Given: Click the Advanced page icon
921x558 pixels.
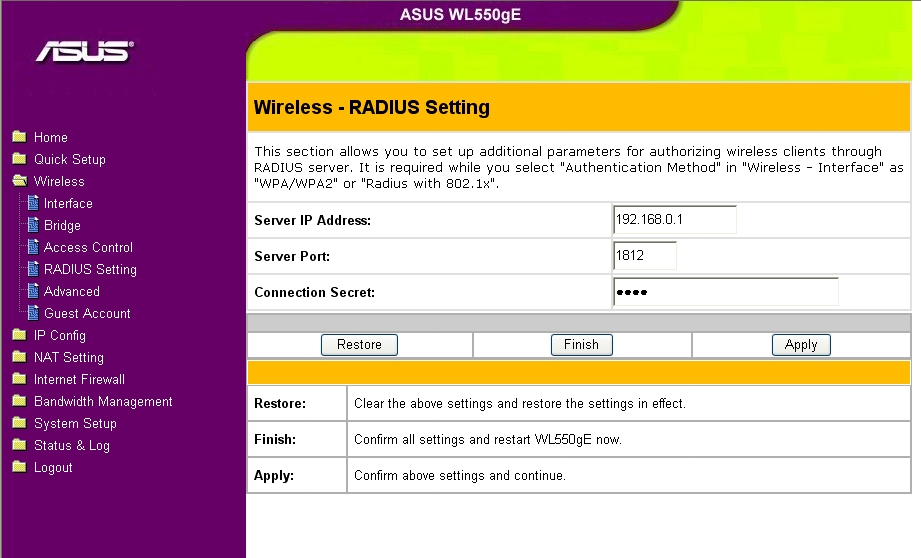Looking at the screenshot, I should (x=33, y=291).
